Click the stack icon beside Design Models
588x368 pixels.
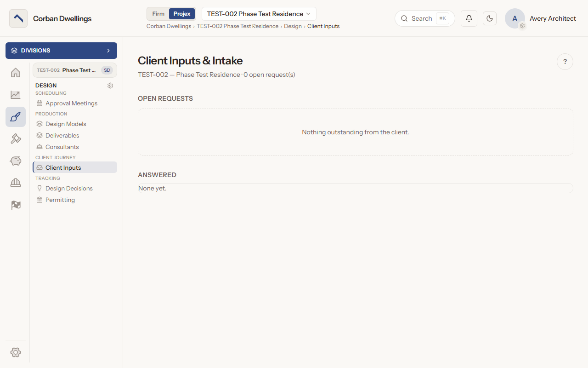tap(40, 124)
